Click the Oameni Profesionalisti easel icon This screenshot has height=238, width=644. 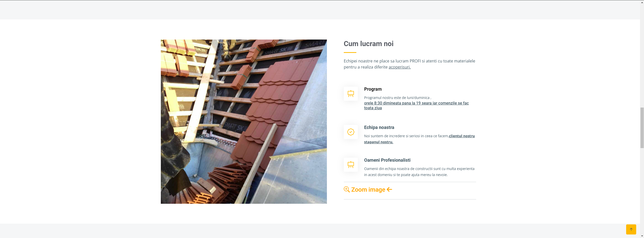click(x=351, y=165)
